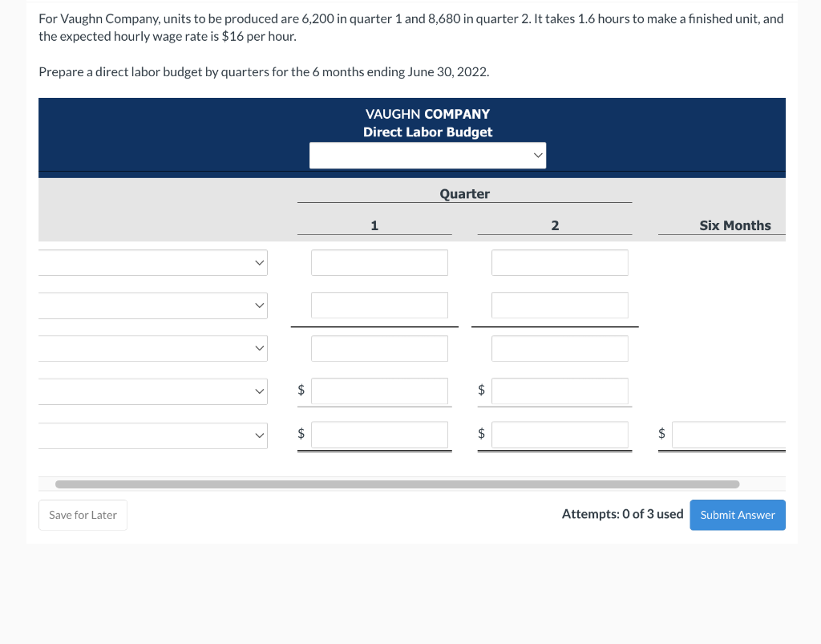Click fifth row Quarter 1 total input
The width and height of the screenshot is (821, 644).
379,435
